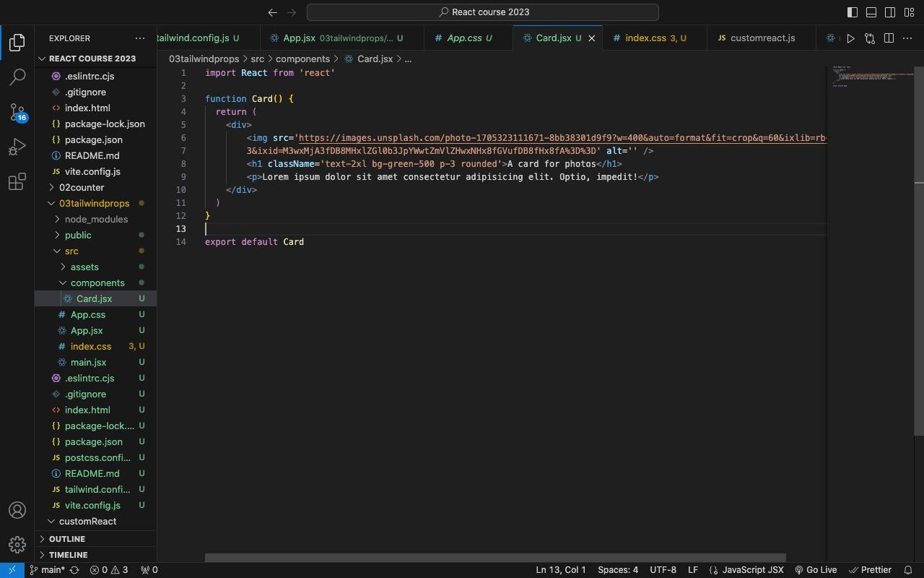Collapse the components folder
The width and height of the screenshot is (924, 578).
click(x=96, y=282)
